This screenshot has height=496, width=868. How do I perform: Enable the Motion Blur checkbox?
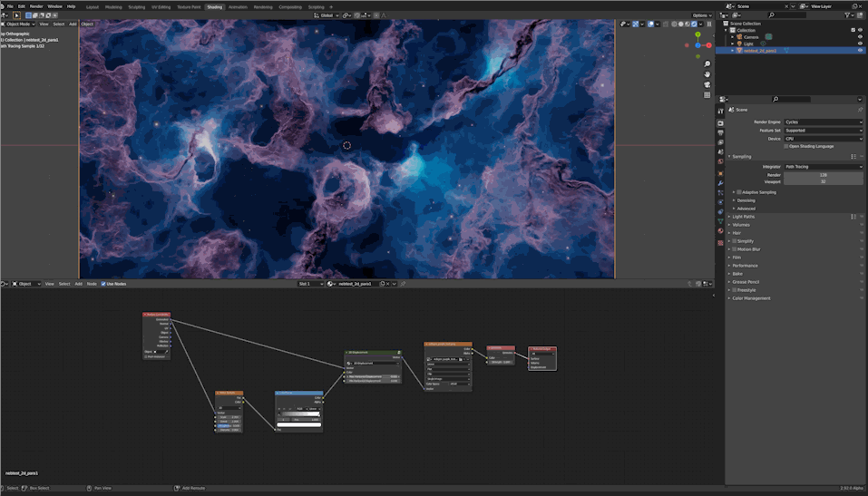[x=735, y=249]
